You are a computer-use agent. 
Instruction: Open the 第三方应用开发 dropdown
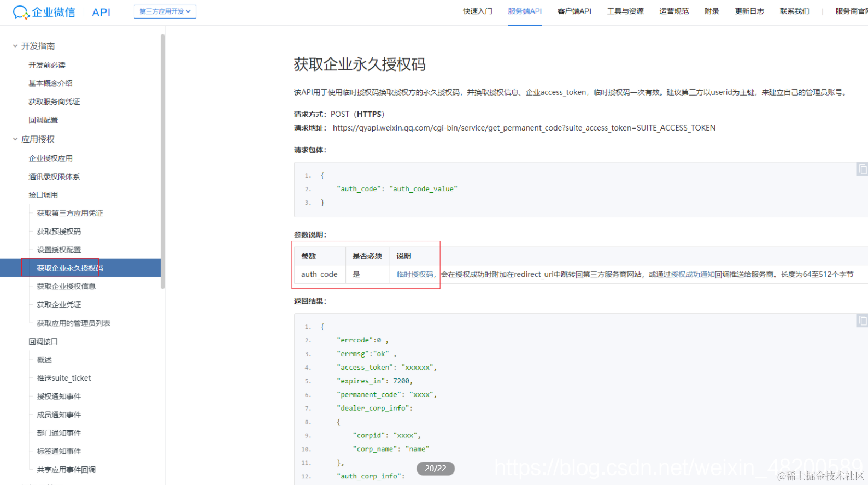coord(165,11)
